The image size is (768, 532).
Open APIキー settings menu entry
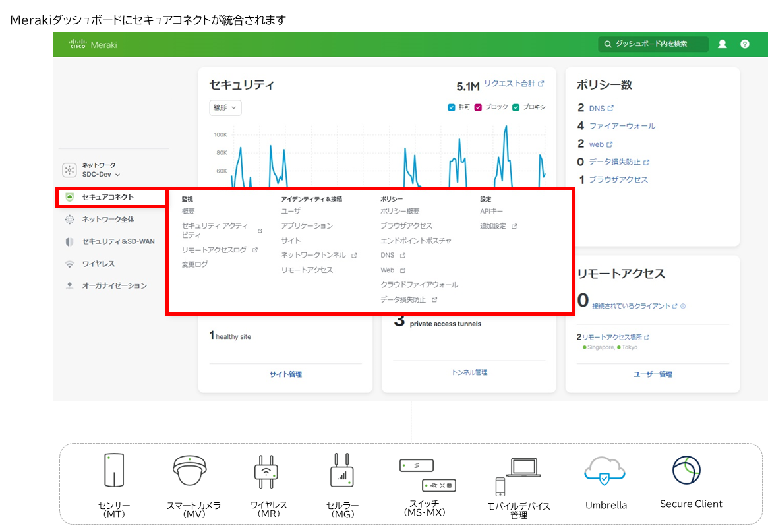click(x=491, y=211)
